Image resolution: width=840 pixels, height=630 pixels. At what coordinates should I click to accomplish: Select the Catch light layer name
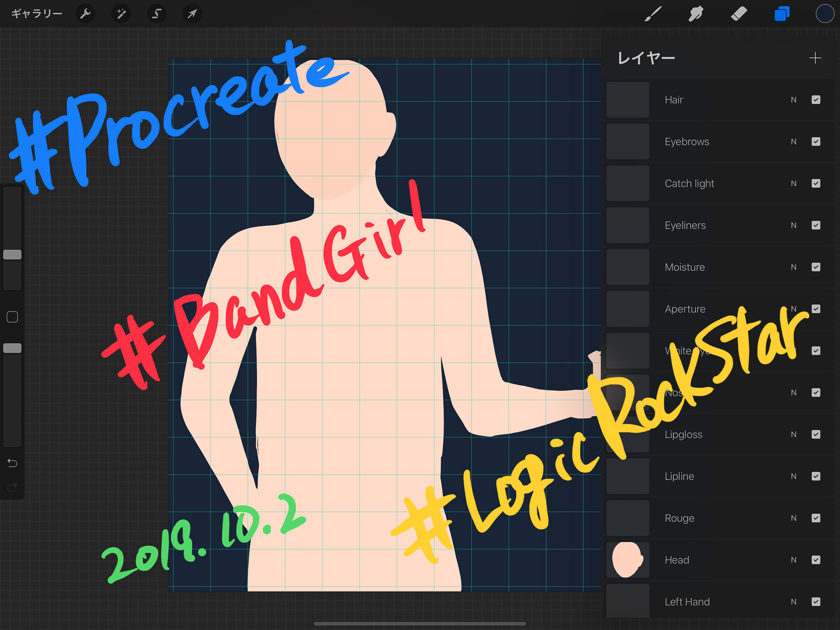coord(689,183)
